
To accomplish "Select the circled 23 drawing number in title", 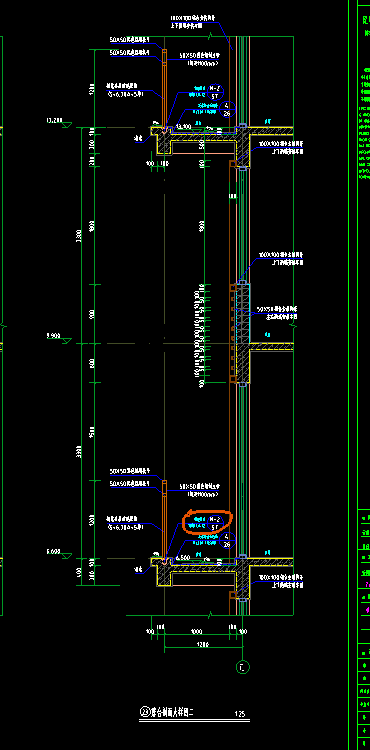I will click(145, 712).
